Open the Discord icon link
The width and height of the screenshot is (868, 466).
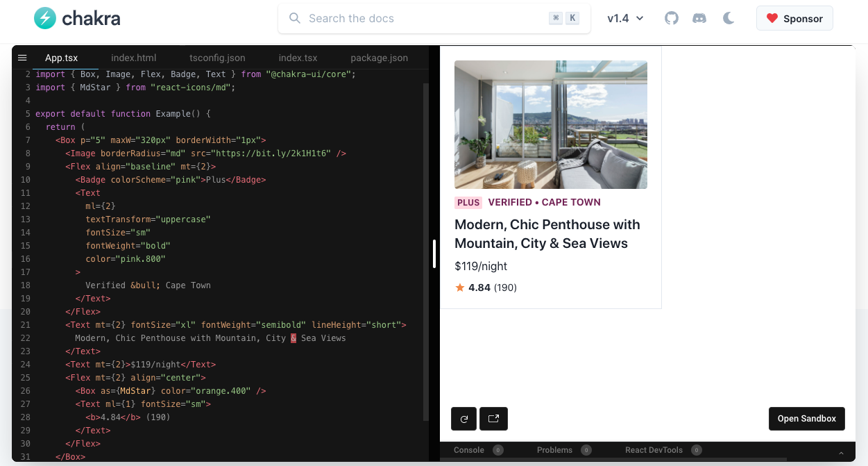tap(699, 19)
